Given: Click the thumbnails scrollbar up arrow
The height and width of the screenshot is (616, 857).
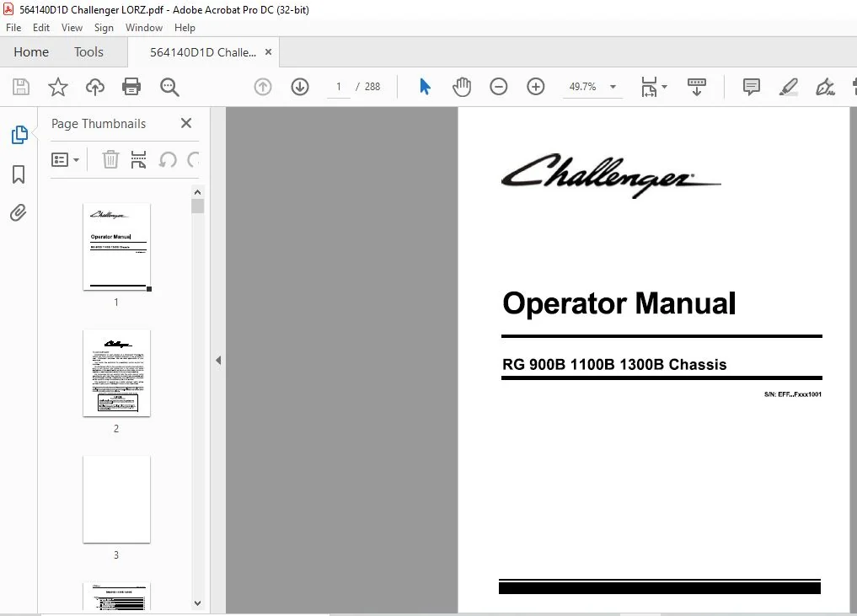Looking at the screenshot, I should click(x=197, y=192).
